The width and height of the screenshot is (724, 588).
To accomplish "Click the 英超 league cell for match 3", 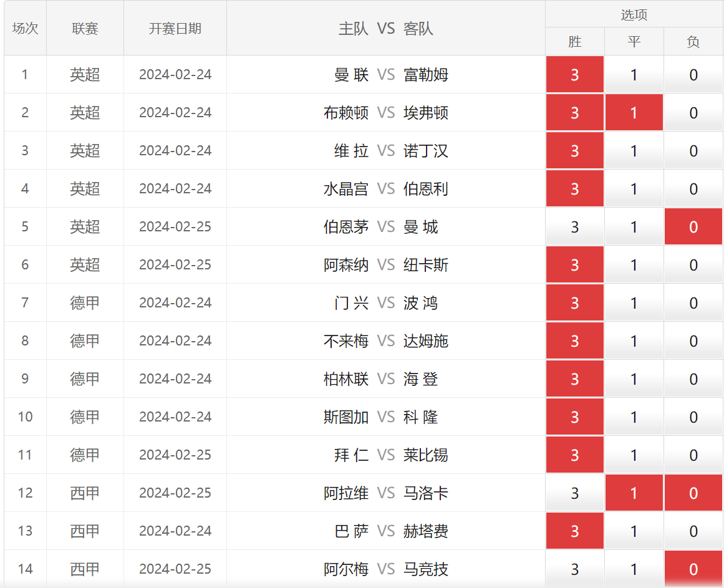I will (85, 150).
